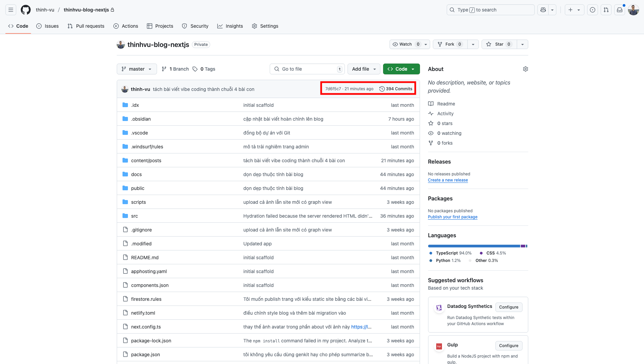
Task: Go to GitHub homepage via Octocat logo
Action: click(26, 10)
